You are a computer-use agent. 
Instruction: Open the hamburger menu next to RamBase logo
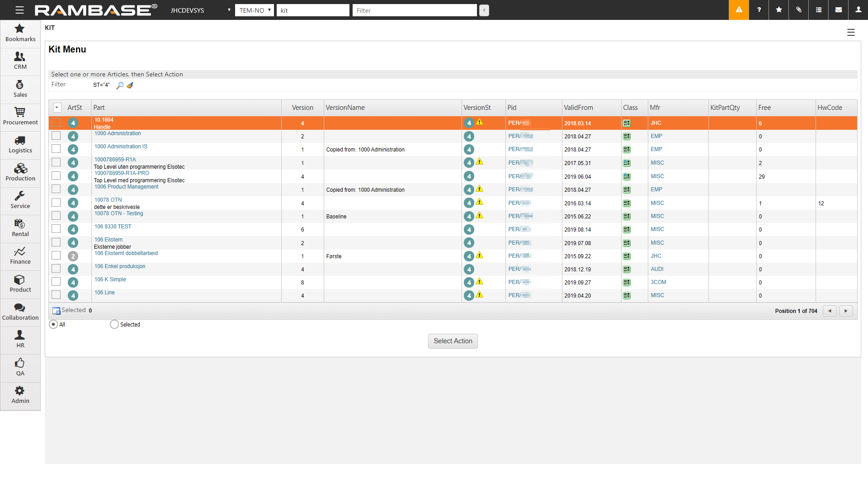[x=19, y=10]
